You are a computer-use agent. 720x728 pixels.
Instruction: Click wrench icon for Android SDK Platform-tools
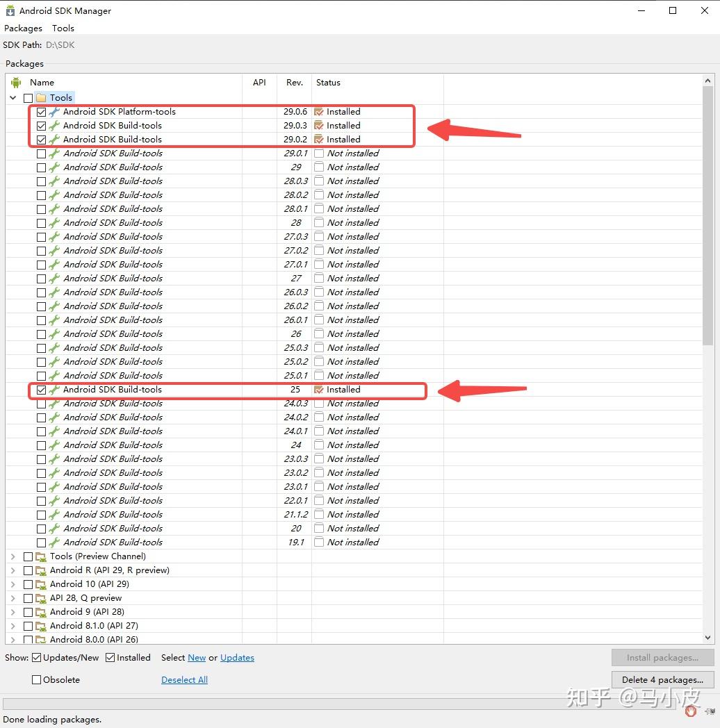54,112
